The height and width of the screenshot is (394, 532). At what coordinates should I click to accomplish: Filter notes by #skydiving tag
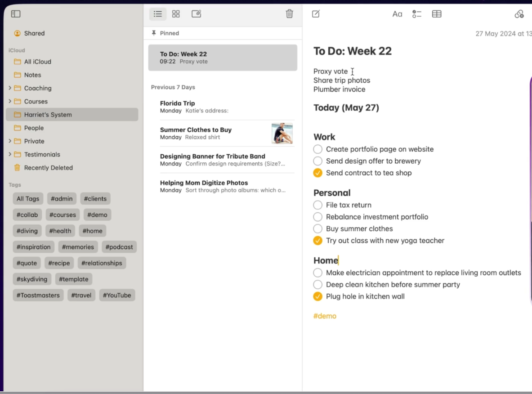(x=32, y=279)
